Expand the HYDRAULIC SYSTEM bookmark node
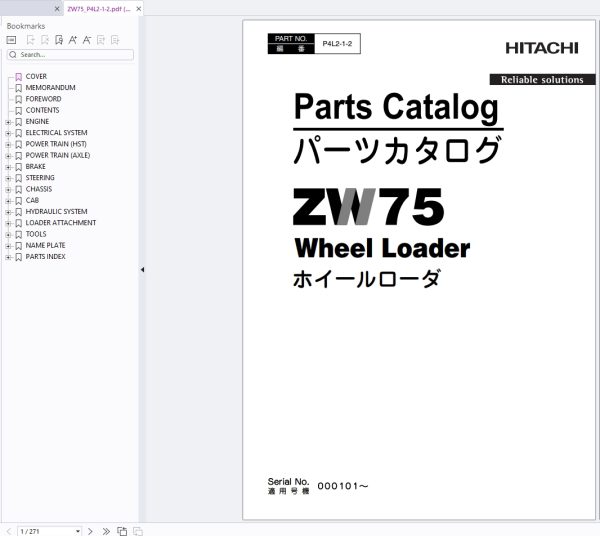This screenshot has height=536, width=600. click(8, 212)
